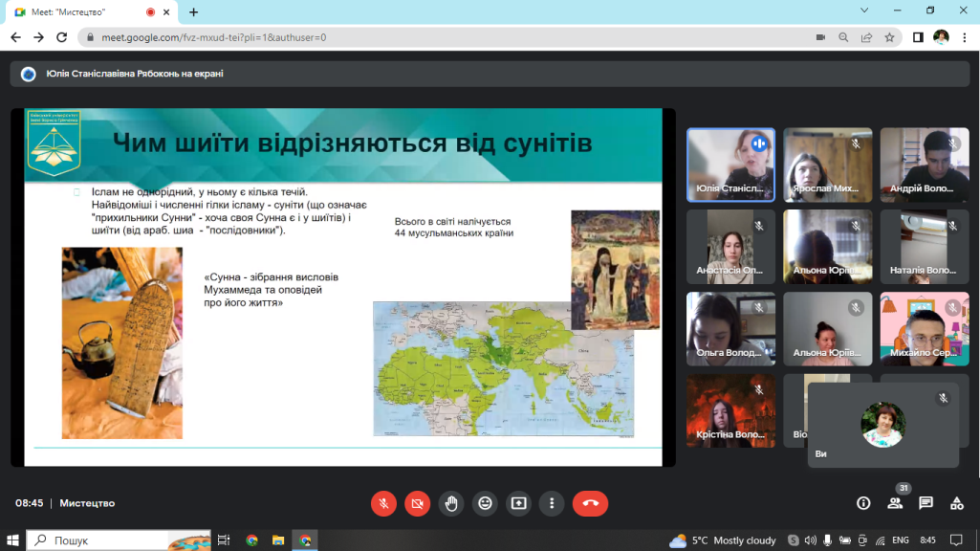Open the meeting details info icon
The height and width of the screenshot is (551, 980).
(x=863, y=503)
